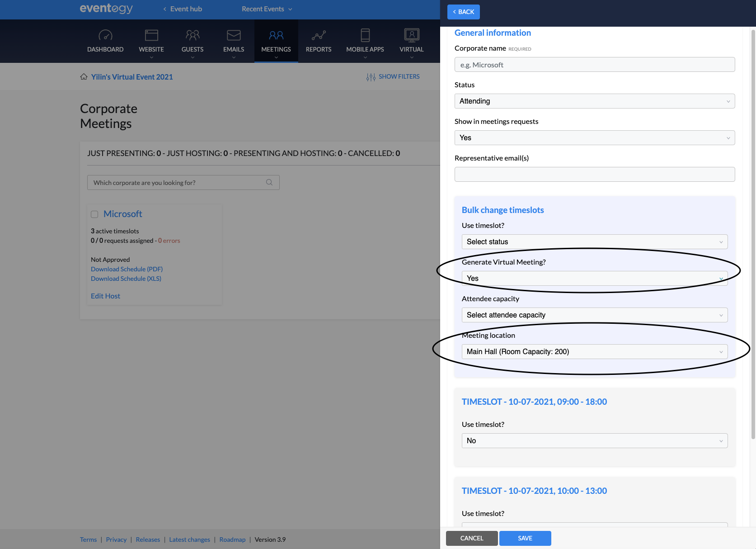Image resolution: width=756 pixels, height=549 pixels.
Task: Tick the Microsoft corporate checkbox
Action: (94, 214)
